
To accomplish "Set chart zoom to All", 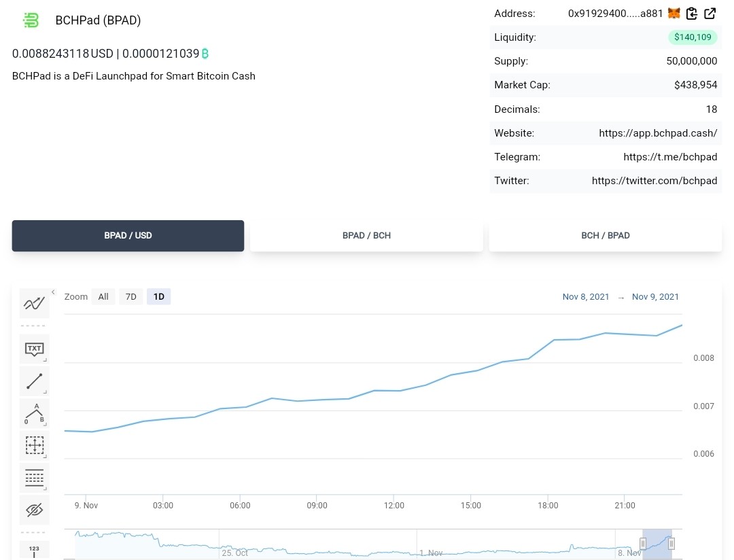I will (103, 296).
